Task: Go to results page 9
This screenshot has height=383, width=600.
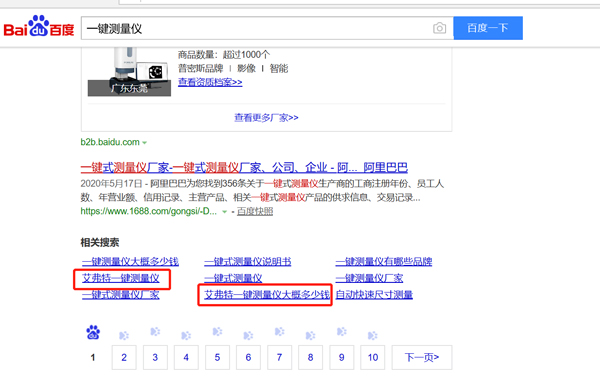Action: click(341, 357)
